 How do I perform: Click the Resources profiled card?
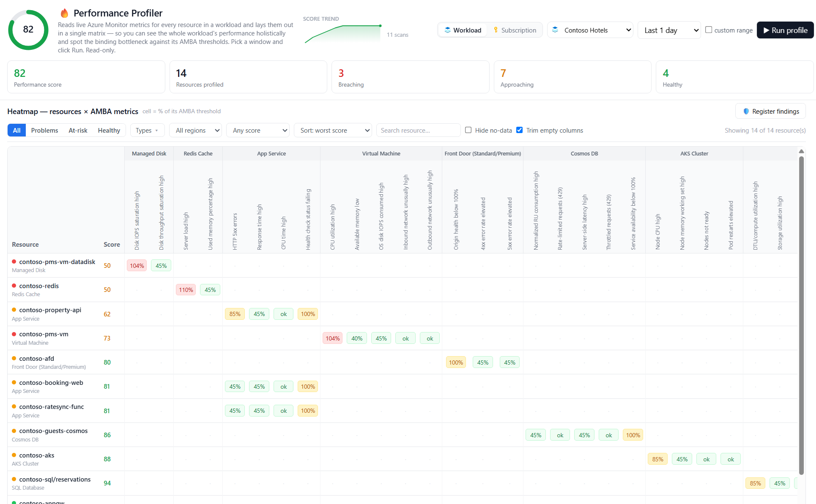coord(248,77)
